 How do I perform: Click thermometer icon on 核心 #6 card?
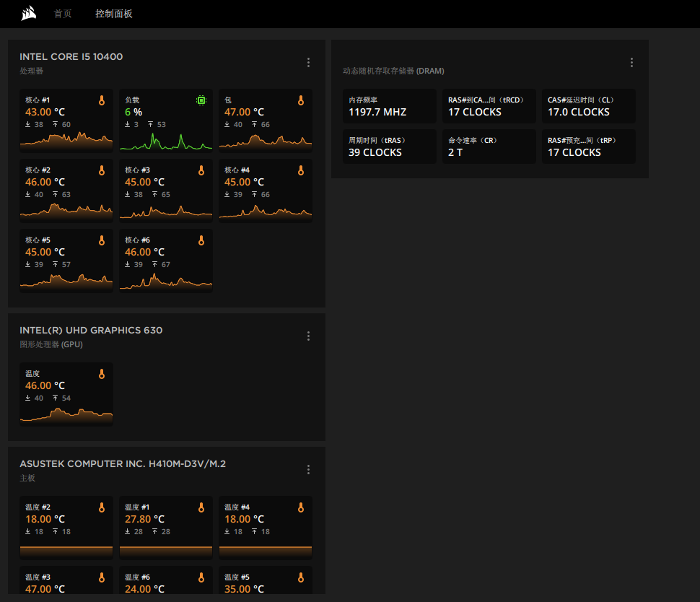(x=201, y=240)
